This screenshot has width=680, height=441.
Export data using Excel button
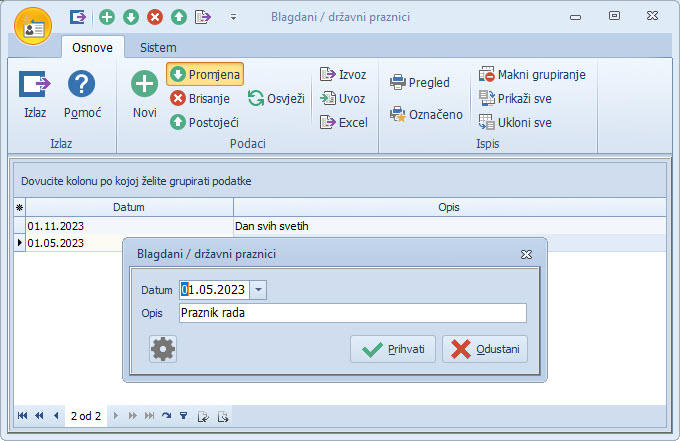tap(344, 122)
